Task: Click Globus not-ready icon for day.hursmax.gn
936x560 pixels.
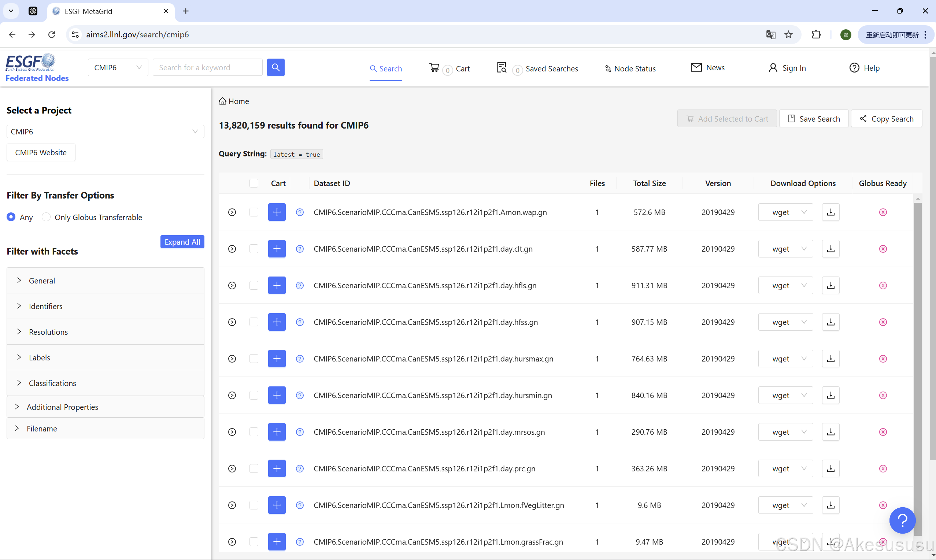Action: coord(883,359)
